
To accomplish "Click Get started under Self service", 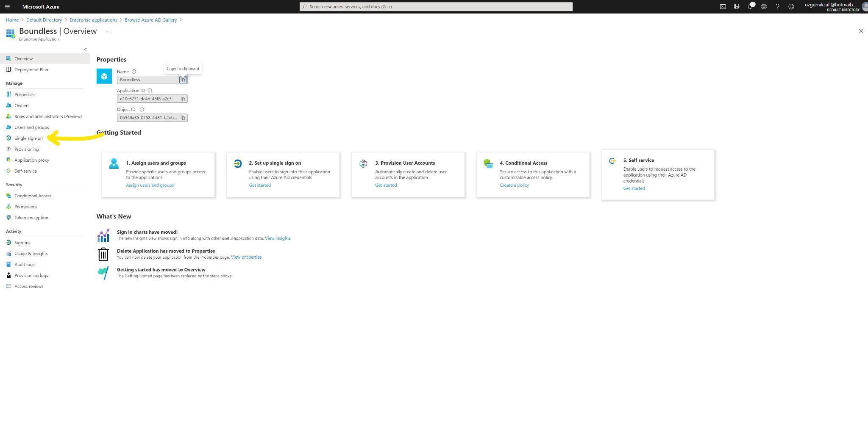I will pyautogui.click(x=634, y=188).
